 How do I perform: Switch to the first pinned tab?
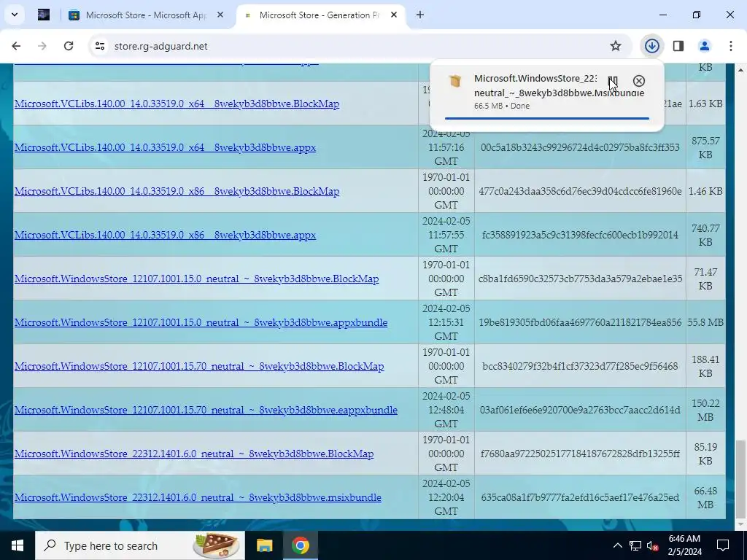pyautogui.click(x=44, y=15)
